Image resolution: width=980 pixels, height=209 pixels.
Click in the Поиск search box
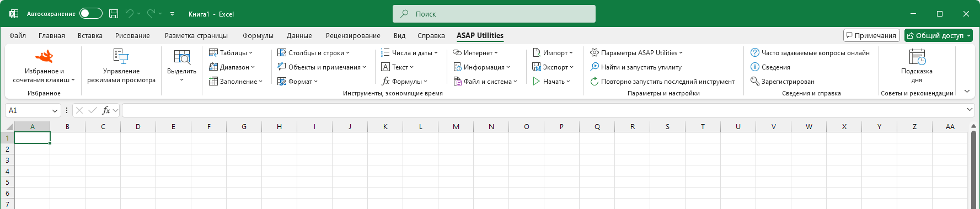[x=494, y=14]
